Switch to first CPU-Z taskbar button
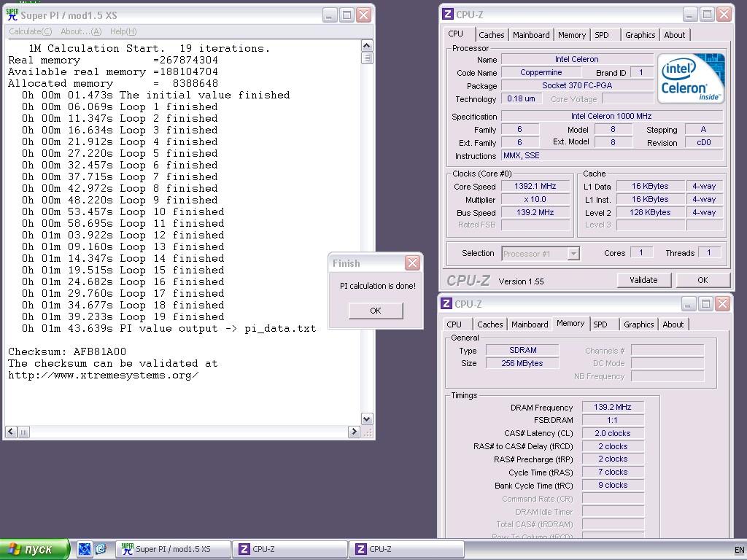This screenshot has height=560, width=747. [290, 549]
